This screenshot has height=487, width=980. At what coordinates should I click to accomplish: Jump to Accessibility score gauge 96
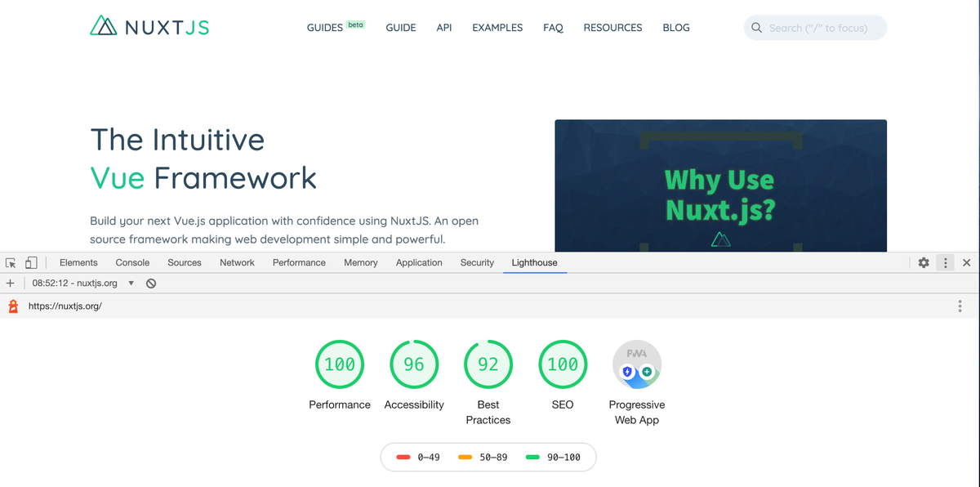[414, 364]
